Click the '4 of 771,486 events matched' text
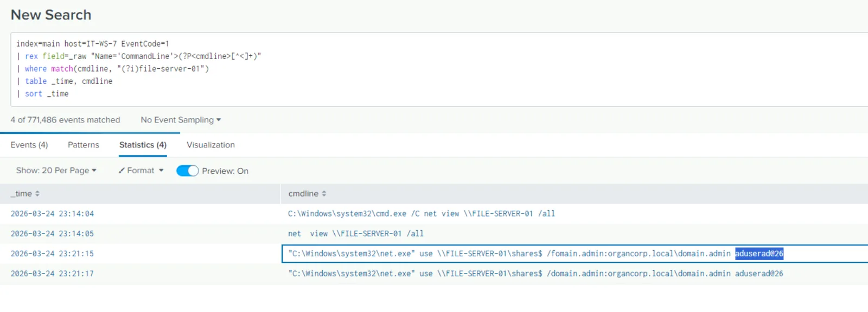This screenshot has height=312, width=868. click(65, 120)
